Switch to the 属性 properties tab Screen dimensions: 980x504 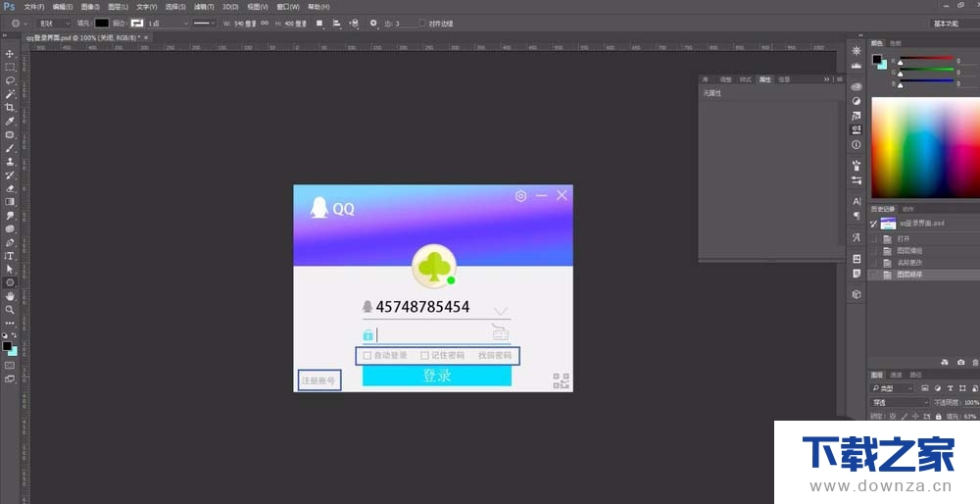tap(765, 79)
